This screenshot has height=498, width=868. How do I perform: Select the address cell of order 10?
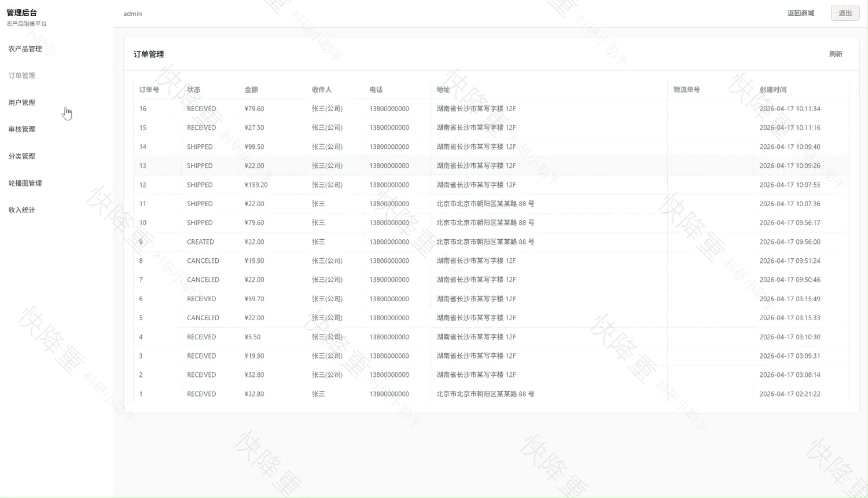coord(485,223)
